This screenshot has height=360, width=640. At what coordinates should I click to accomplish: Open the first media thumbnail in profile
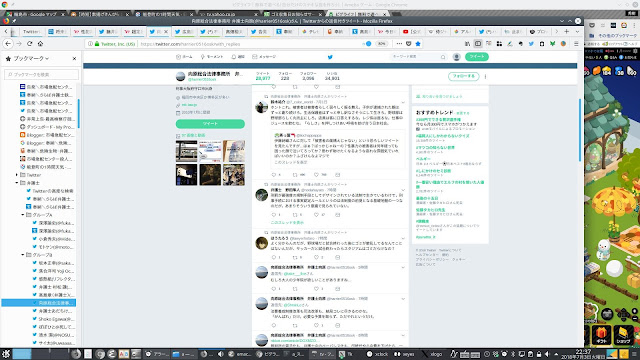(x=187, y=151)
